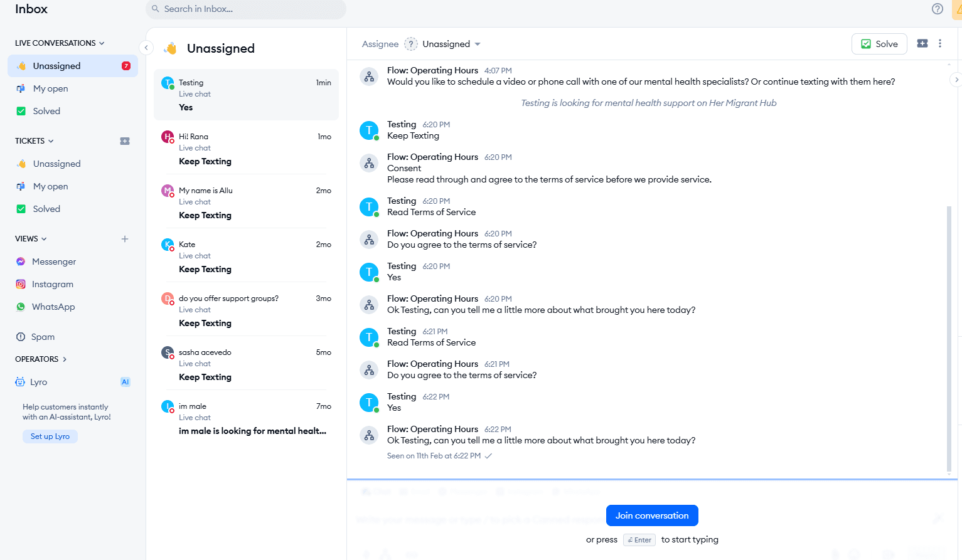Viewport: 962px width, 560px height.
Task: Open the Instagram view
Action: 53,284
